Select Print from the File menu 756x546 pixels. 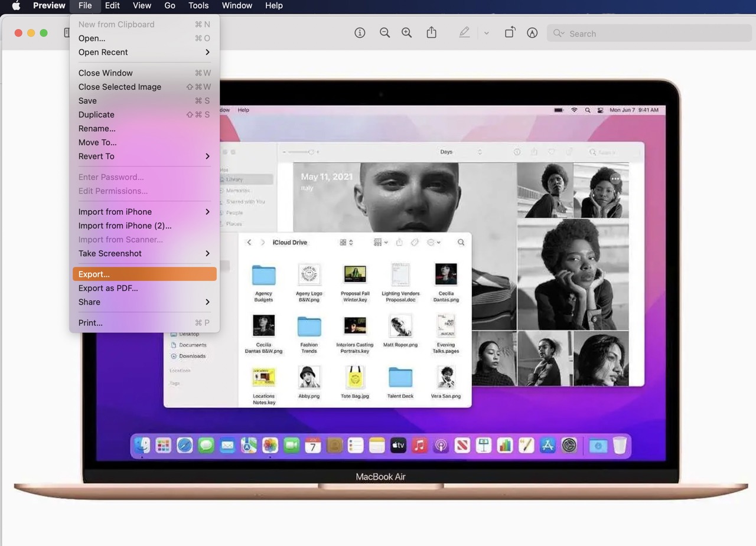point(90,322)
